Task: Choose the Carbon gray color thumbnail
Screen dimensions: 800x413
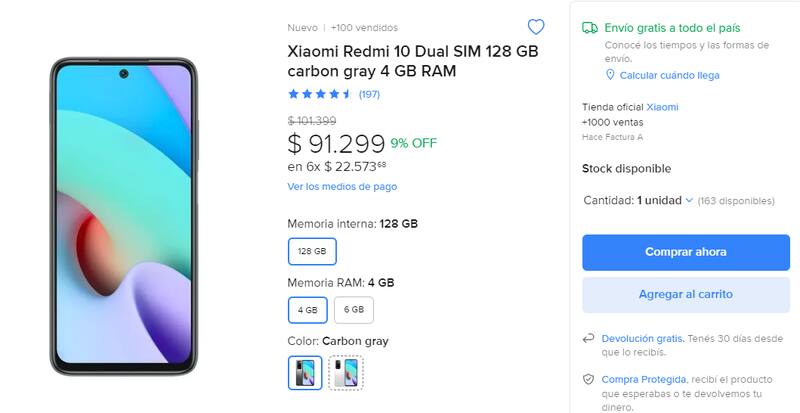Action: (x=305, y=372)
